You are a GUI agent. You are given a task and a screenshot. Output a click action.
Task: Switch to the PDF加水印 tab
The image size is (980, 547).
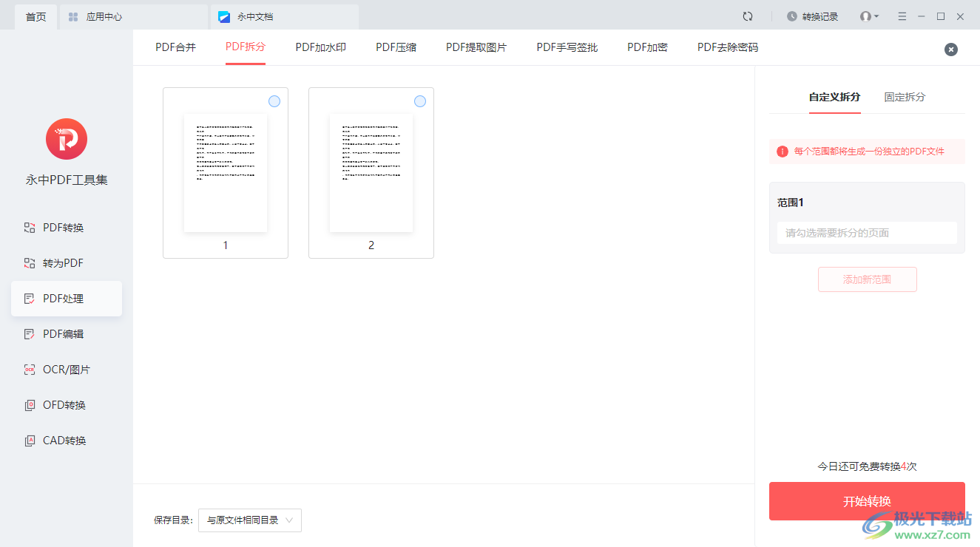click(321, 47)
